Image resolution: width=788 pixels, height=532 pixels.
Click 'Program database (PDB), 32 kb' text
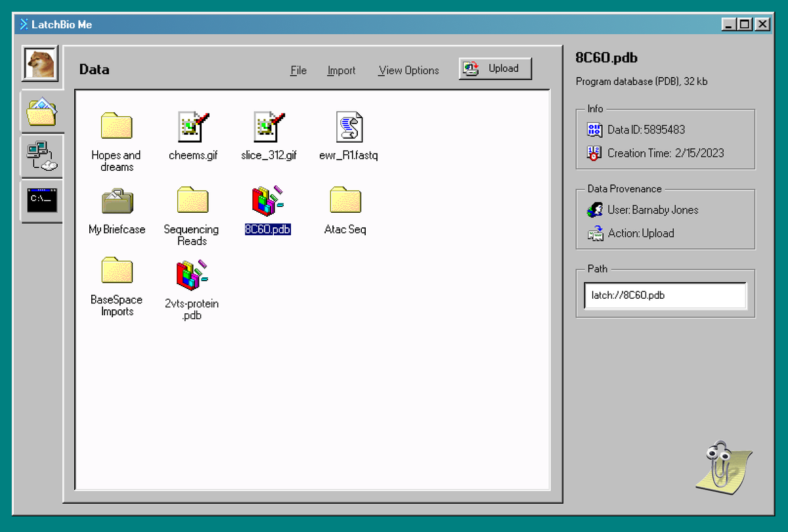pyautogui.click(x=642, y=81)
